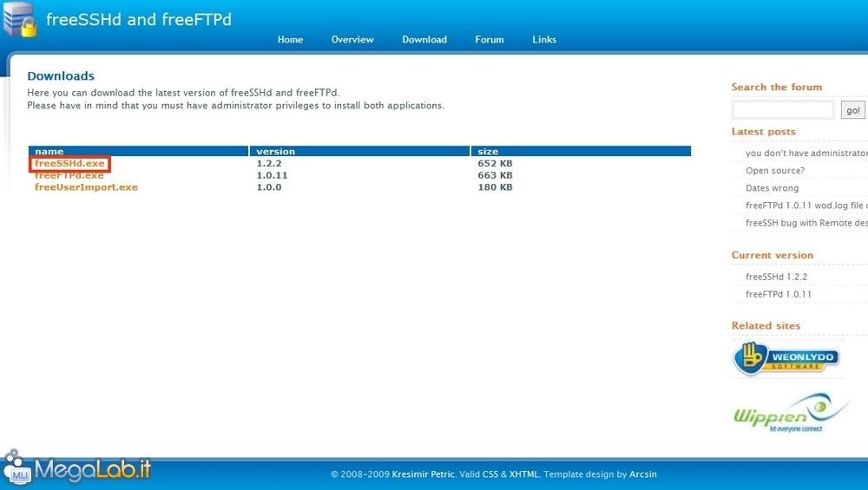Click the freeSSHd server lock logo icon
868x490 pixels.
point(20,19)
